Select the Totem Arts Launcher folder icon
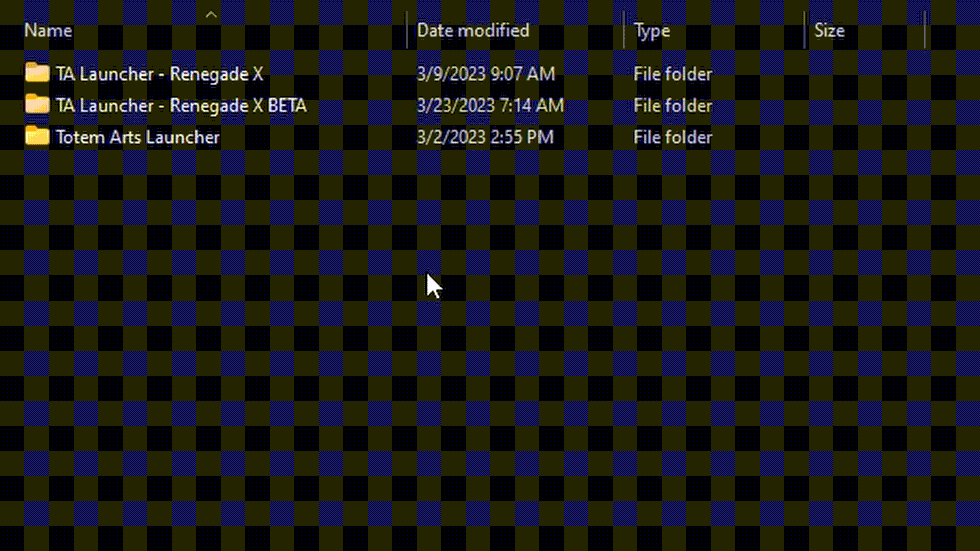The image size is (980, 551). [37, 136]
